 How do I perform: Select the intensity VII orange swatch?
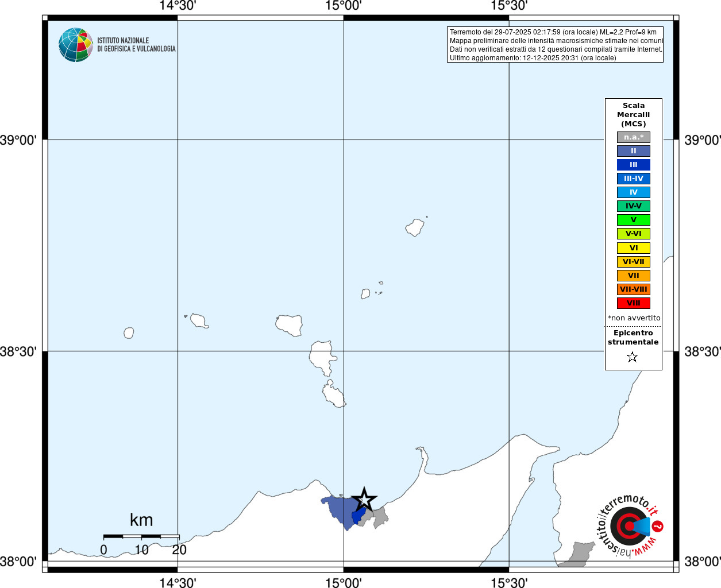[x=634, y=276]
